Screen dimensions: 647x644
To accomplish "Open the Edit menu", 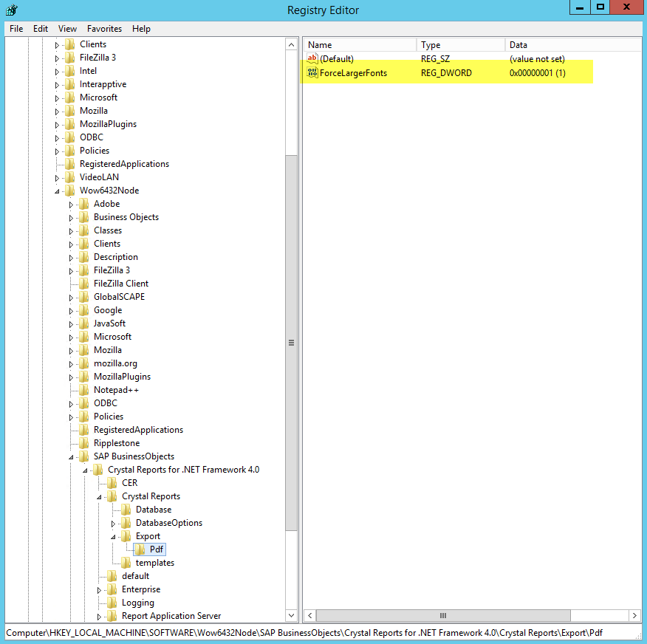I will coord(41,29).
